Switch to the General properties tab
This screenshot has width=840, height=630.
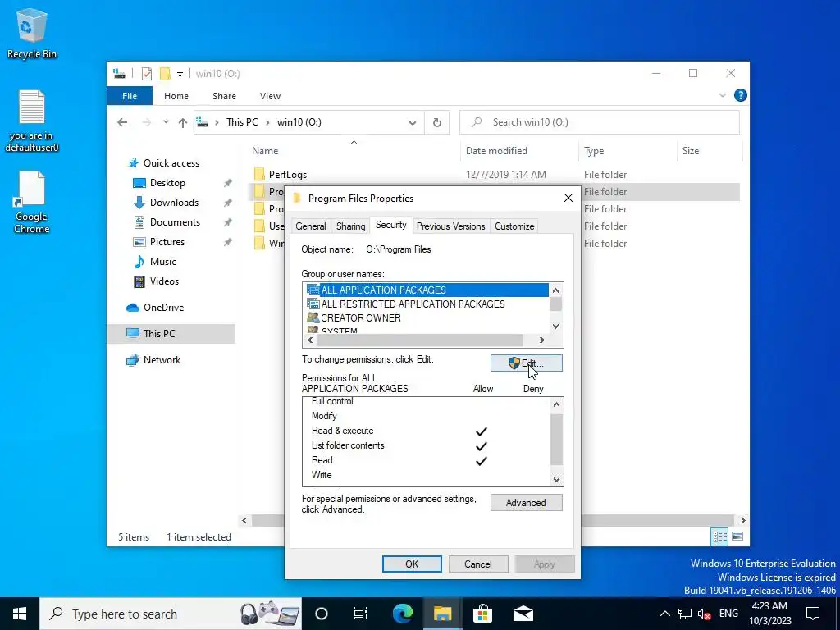point(311,226)
